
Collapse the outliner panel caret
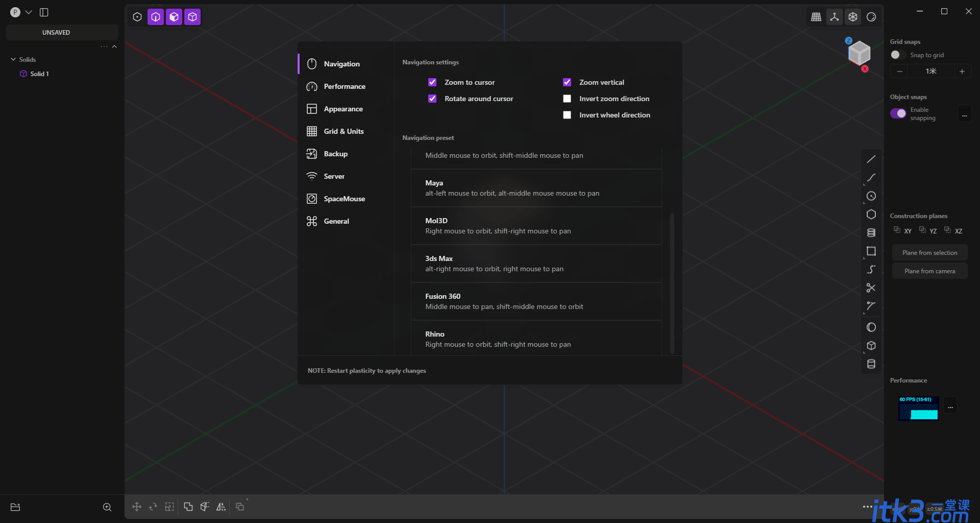tap(114, 46)
